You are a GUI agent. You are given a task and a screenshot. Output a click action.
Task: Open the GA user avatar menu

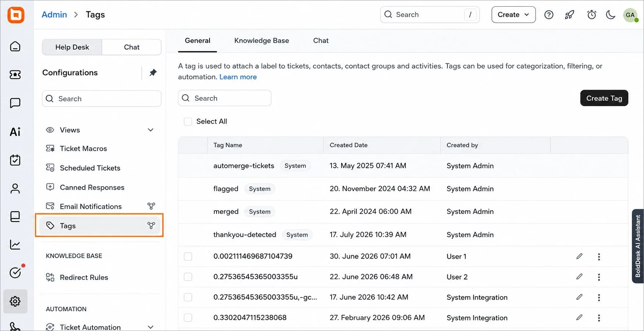pos(630,15)
